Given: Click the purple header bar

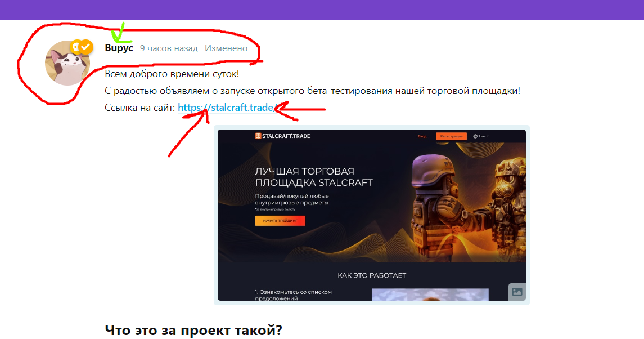Looking at the screenshot, I should pyautogui.click(x=322, y=10).
